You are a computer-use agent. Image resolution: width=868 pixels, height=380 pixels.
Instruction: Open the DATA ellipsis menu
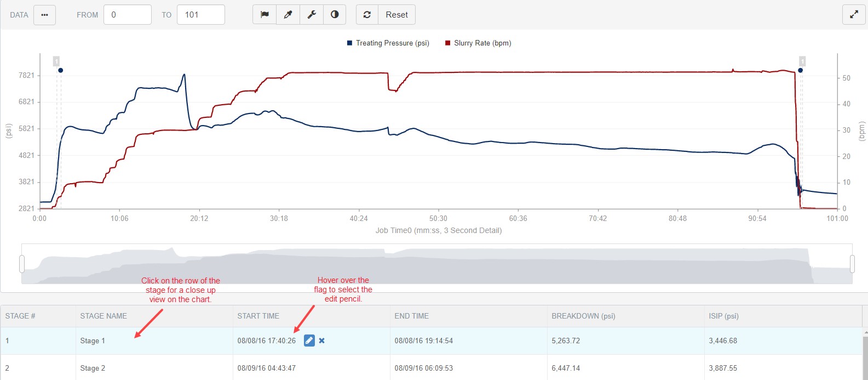pos(45,15)
